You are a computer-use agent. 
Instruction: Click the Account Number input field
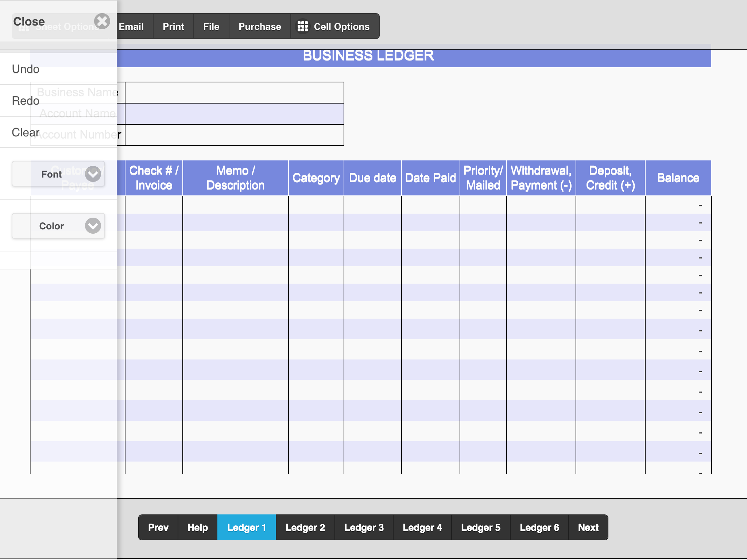[x=235, y=135]
